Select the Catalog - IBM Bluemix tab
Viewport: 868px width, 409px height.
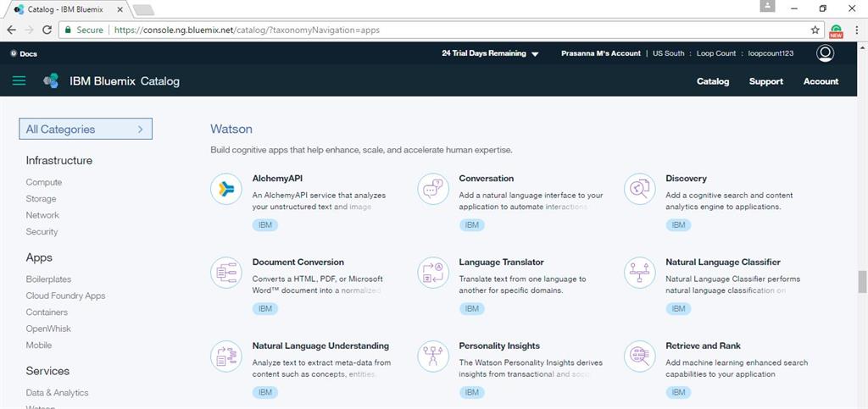[x=70, y=9]
